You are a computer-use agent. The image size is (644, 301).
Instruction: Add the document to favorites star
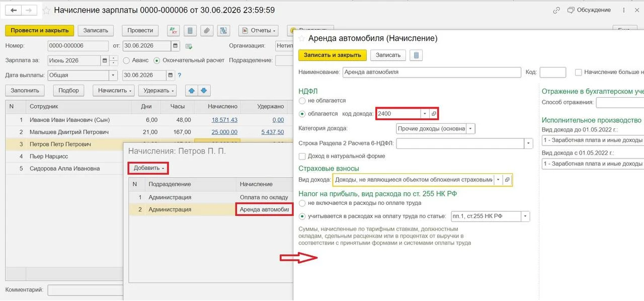(x=46, y=11)
